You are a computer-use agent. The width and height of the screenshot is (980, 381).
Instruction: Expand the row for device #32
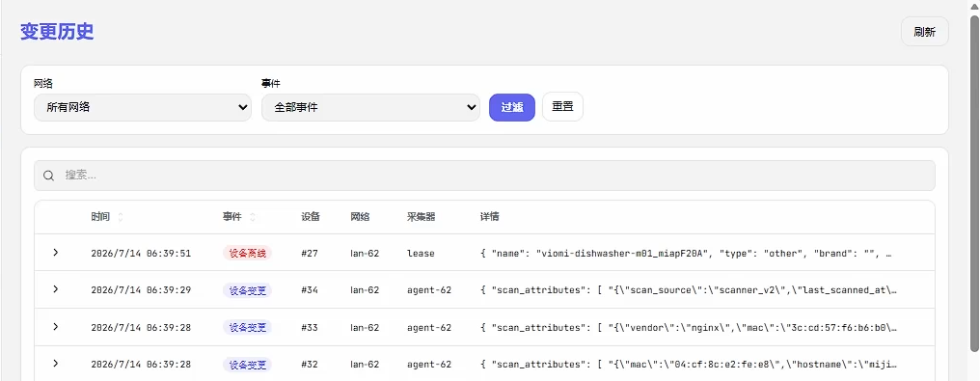[x=56, y=364]
